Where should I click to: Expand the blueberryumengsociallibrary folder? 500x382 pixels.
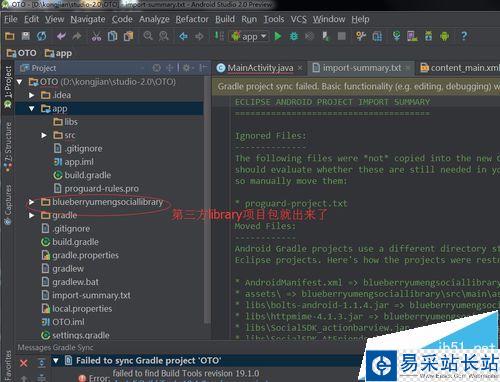pos(31,202)
